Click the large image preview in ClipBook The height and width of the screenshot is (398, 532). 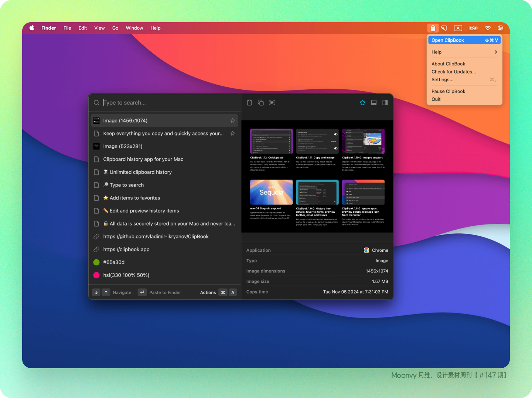tap(317, 176)
